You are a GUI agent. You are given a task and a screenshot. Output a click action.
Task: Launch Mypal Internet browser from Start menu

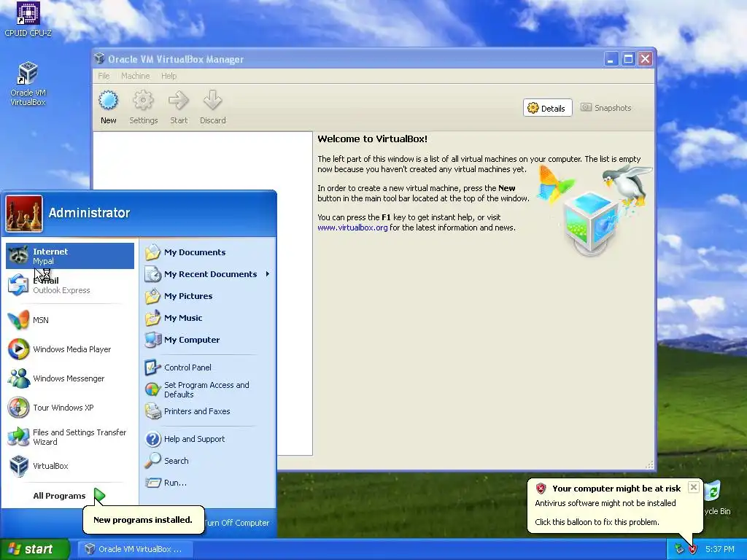point(70,256)
